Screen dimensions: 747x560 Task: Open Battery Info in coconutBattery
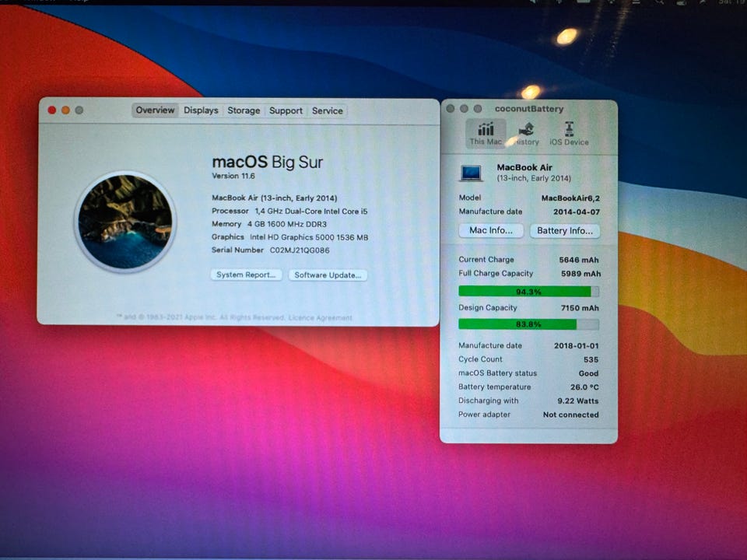click(x=565, y=231)
